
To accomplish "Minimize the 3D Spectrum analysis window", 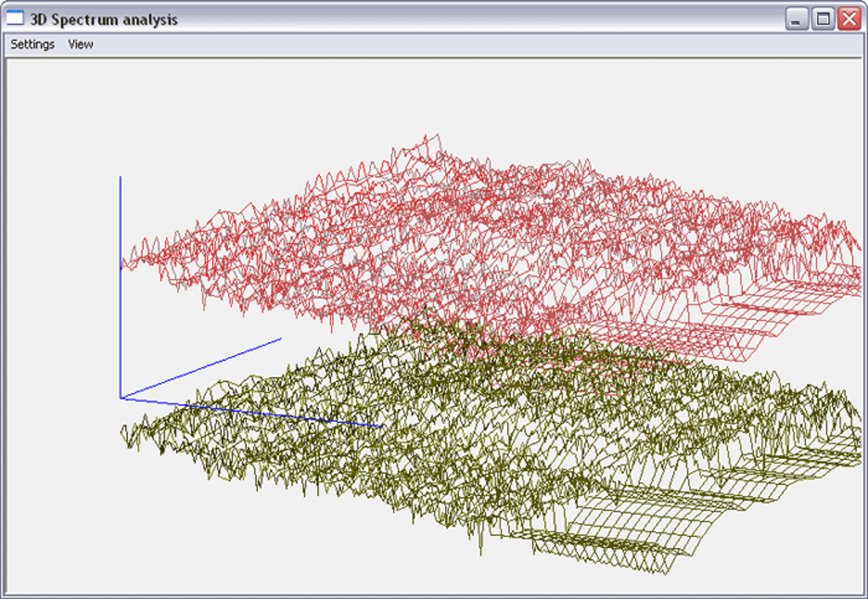I will pyautogui.click(x=797, y=19).
